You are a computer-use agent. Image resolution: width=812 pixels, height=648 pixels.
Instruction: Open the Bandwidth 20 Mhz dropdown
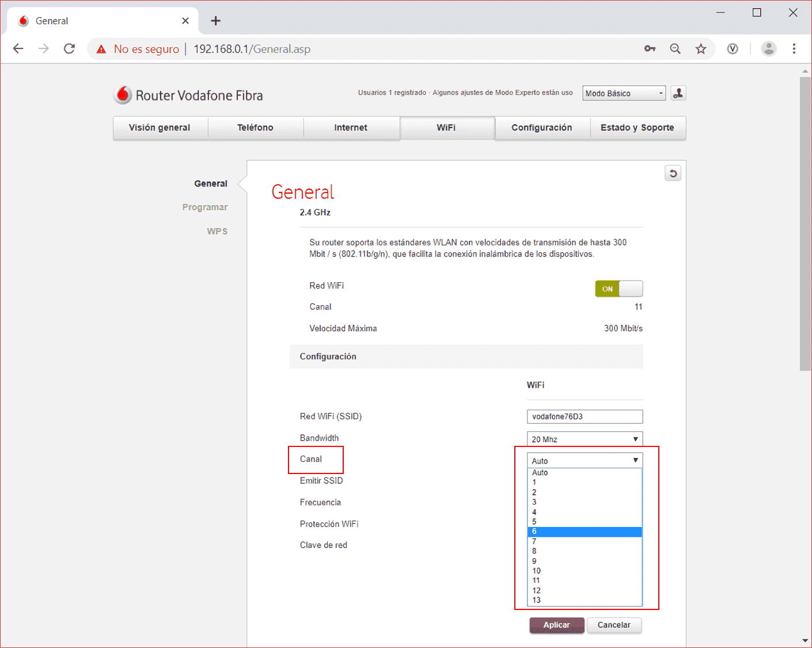pyautogui.click(x=584, y=439)
